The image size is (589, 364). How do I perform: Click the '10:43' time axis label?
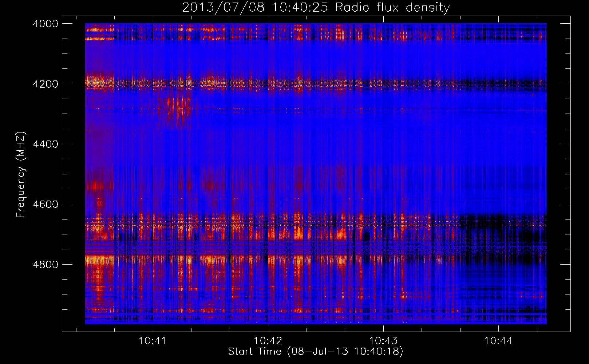coord(383,341)
